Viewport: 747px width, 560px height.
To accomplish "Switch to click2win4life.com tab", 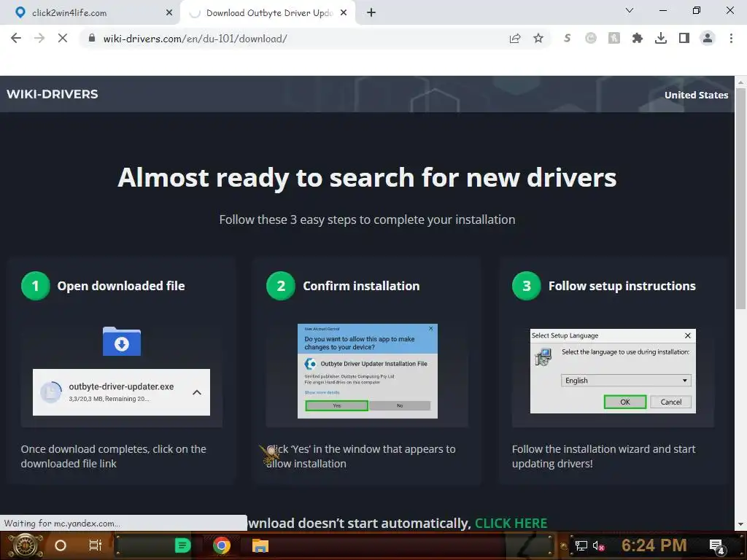I will (x=90, y=12).
